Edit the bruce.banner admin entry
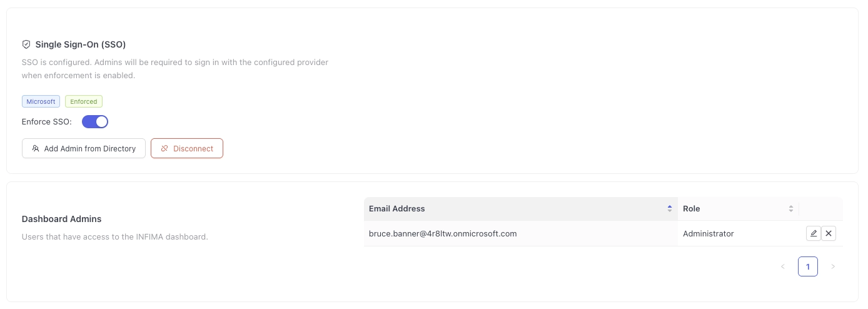The image size is (868, 309). (813, 233)
